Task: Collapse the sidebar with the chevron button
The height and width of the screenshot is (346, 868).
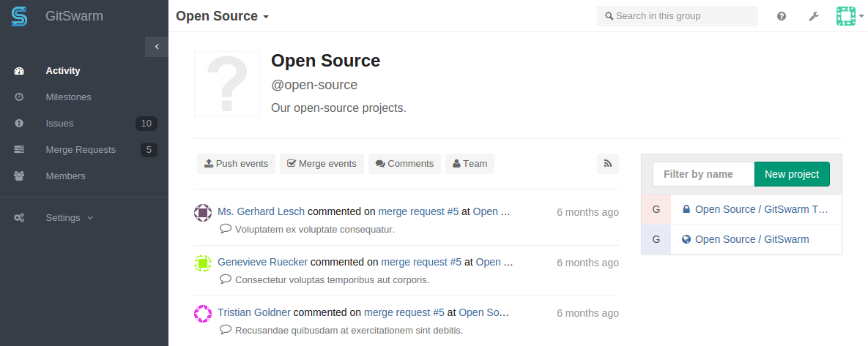Action: [x=157, y=47]
